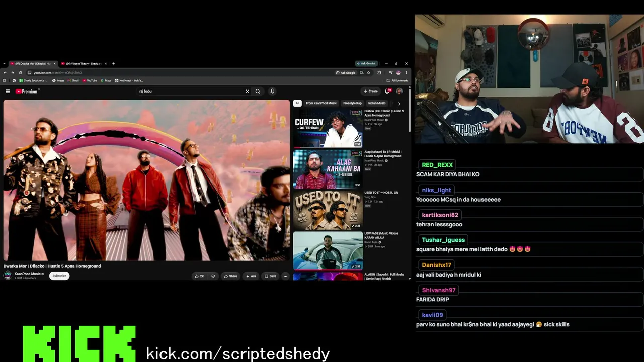This screenshot has height=362, width=644.
Task: Select the From KaanPhod Music chip
Action: (x=321, y=103)
